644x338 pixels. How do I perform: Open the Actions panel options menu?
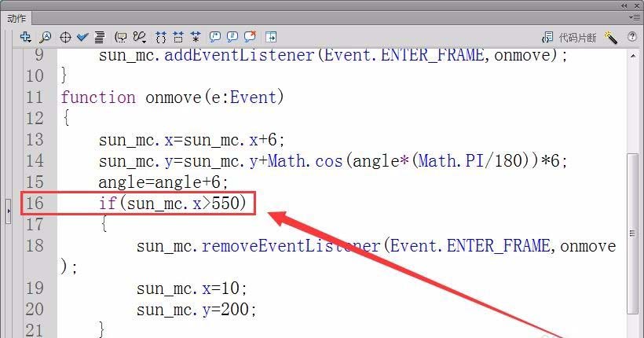(634, 17)
